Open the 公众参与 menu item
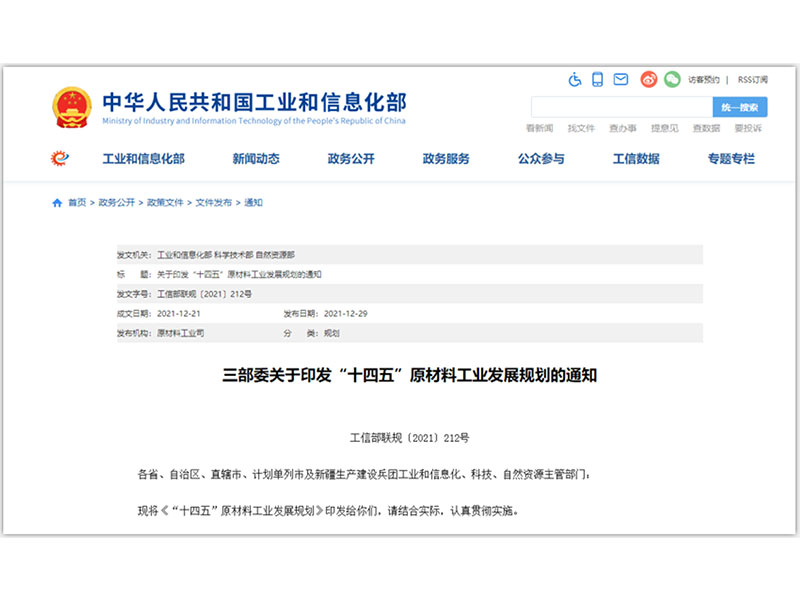This screenshot has width=800, height=600. pyautogui.click(x=541, y=159)
